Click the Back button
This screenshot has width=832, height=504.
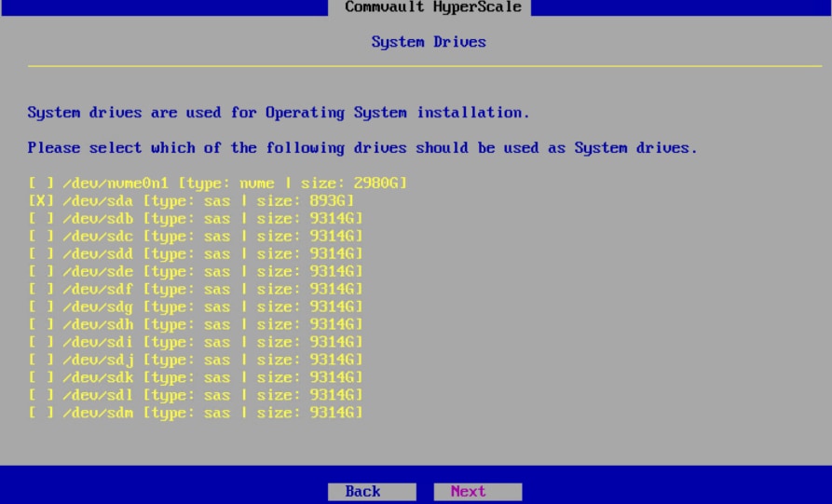point(372,491)
